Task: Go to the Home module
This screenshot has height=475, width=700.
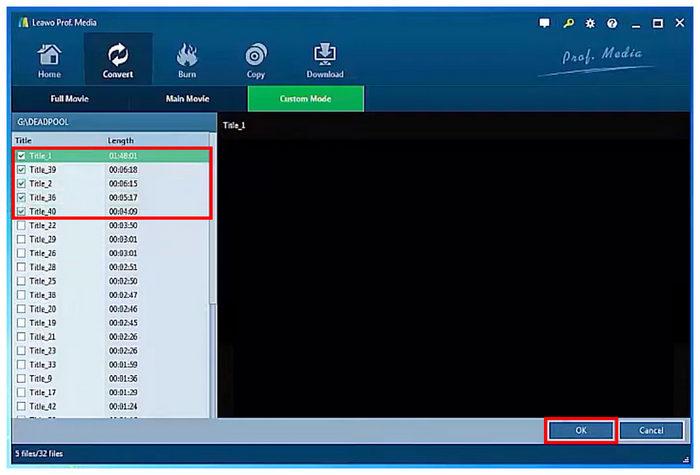Action: tap(49, 61)
